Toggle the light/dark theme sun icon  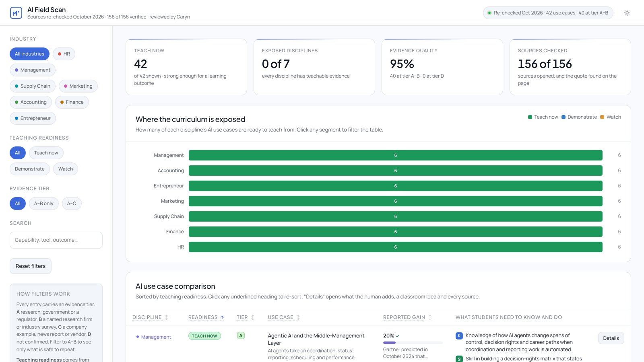(627, 13)
